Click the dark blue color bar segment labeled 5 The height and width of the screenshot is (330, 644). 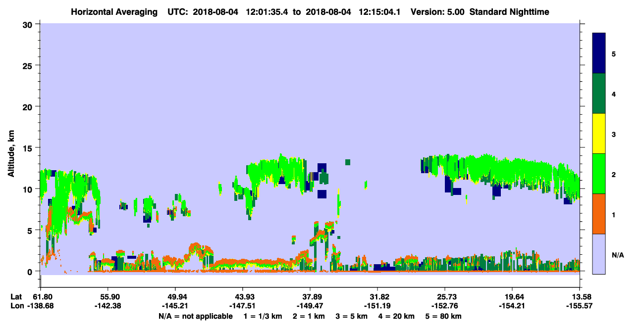[x=599, y=53]
